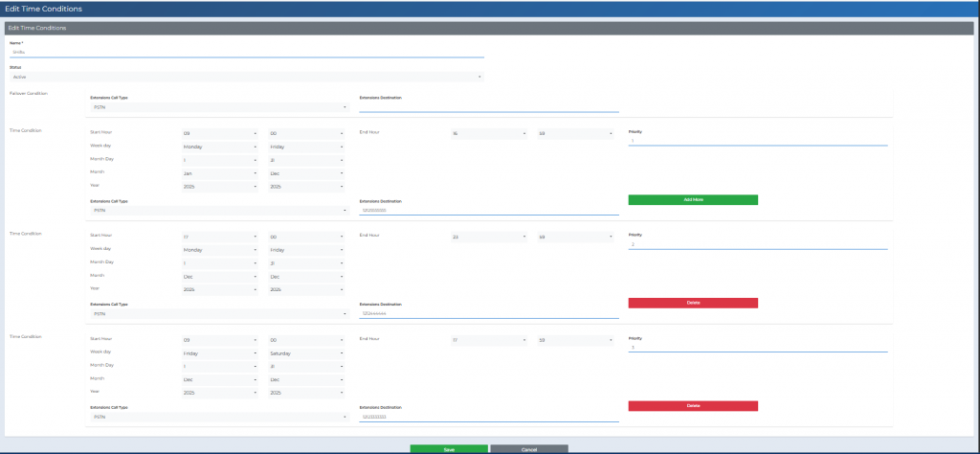Delete the third time condition
Screen dimensions: 980x454
693,406
